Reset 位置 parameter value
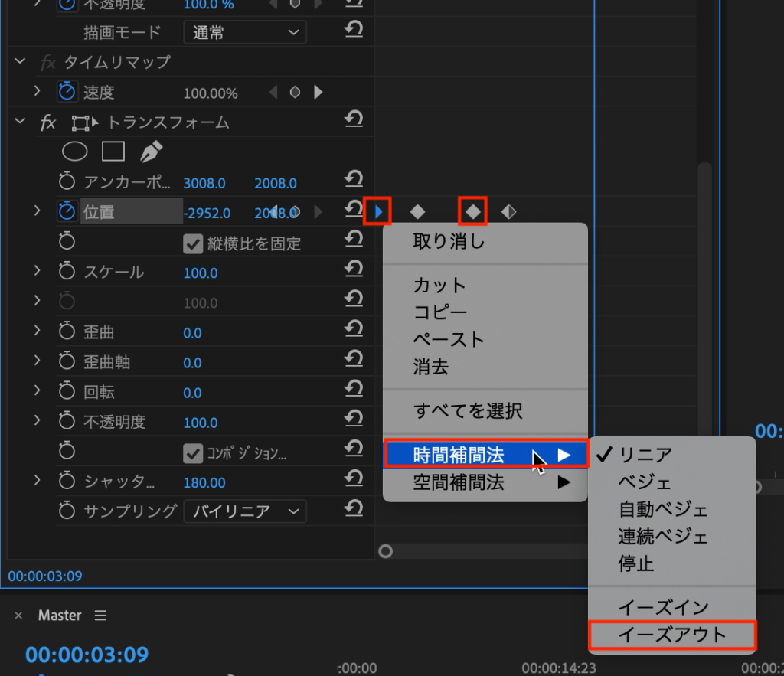The height and width of the screenshot is (676, 784). 354,209
